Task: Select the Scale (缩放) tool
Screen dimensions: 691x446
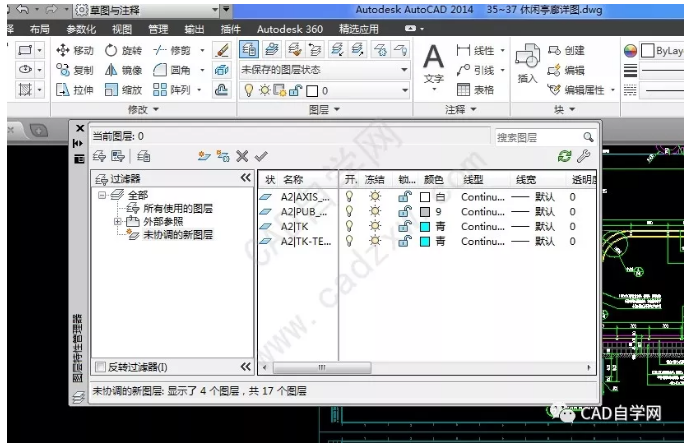Action: click(123, 90)
